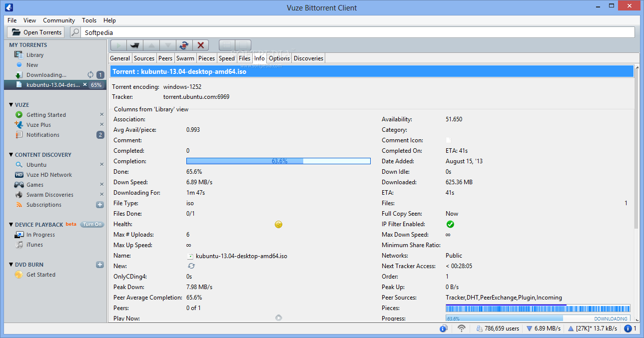The height and width of the screenshot is (338, 644).
Task: Click Notifications count badge
Action: coord(100,135)
